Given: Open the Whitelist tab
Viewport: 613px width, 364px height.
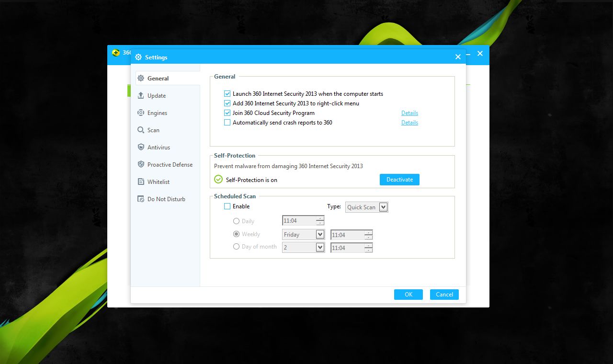Looking at the screenshot, I should [165, 182].
